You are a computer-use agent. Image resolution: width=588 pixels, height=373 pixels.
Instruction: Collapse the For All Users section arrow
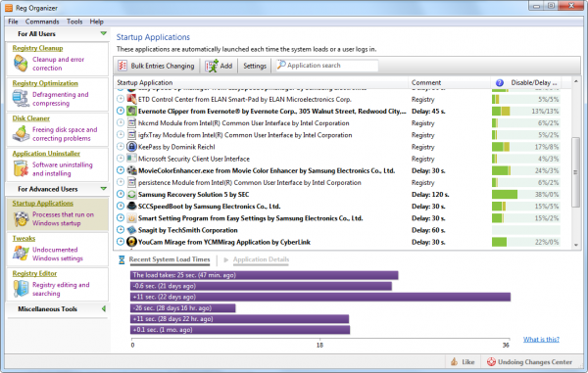(x=104, y=33)
